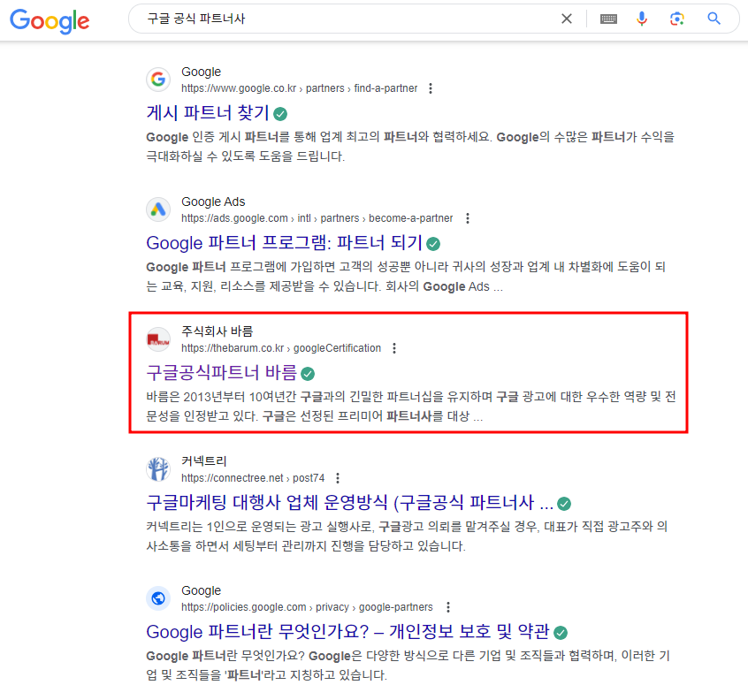Click the https://connectree.net › post74 URL

coord(253,478)
